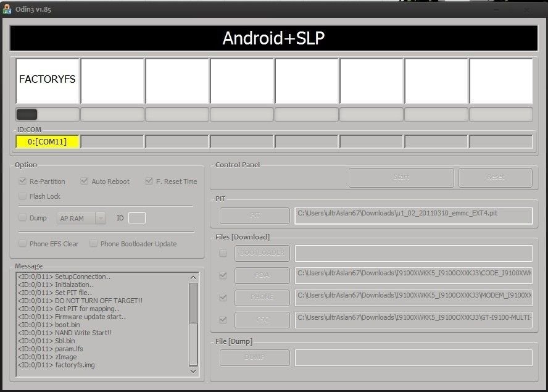Click the "Sbl.bin" log line
548x392 pixels.
tap(46, 341)
